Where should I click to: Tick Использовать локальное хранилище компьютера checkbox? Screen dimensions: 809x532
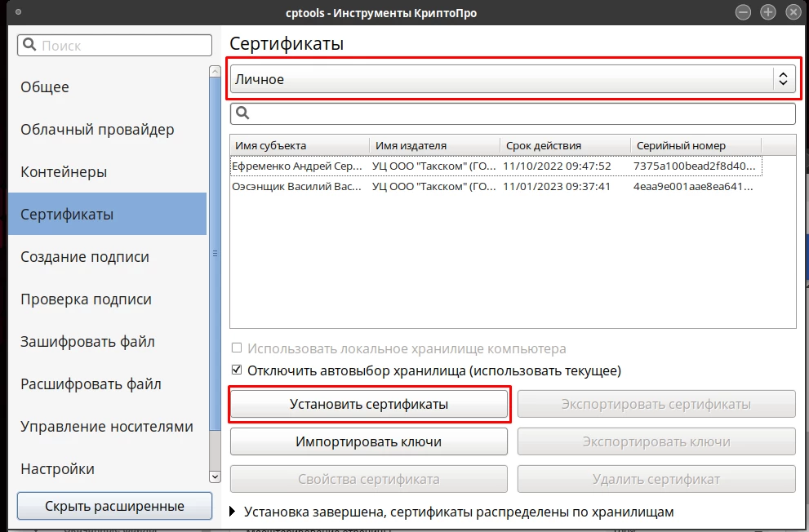(237, 348)
